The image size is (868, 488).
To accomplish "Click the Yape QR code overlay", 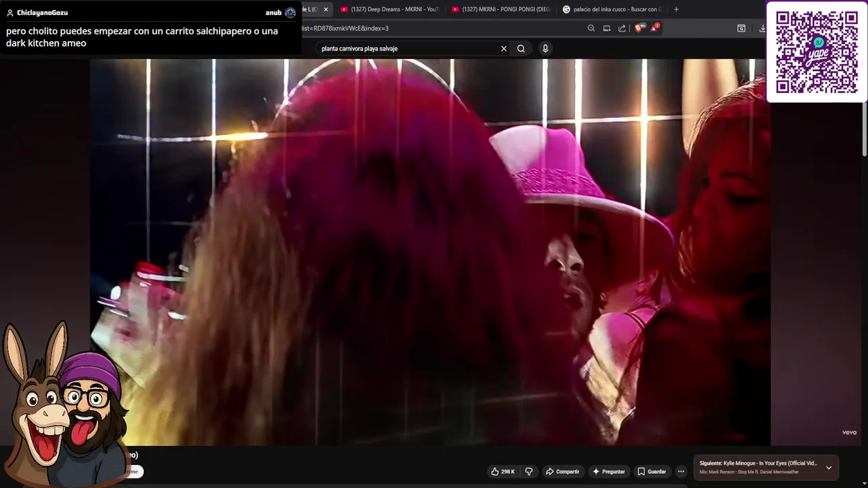I will click(816, 52).
